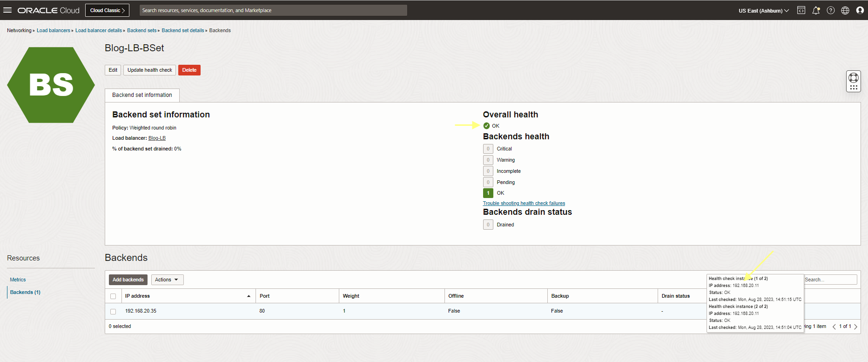Viewport: 868px width, 362px height.
Task: Click port value 80 cell
Action: click(x=262, y=311)
